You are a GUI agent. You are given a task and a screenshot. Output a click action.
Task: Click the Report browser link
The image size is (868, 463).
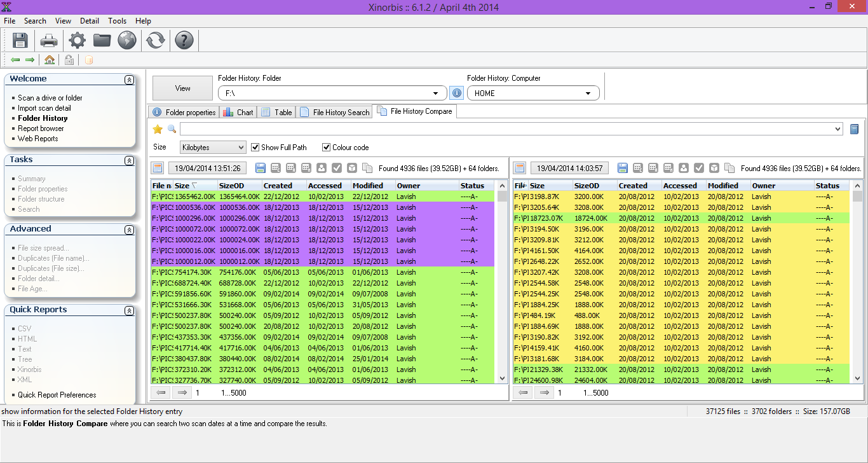pyautogui.click(x=41, y=128)
